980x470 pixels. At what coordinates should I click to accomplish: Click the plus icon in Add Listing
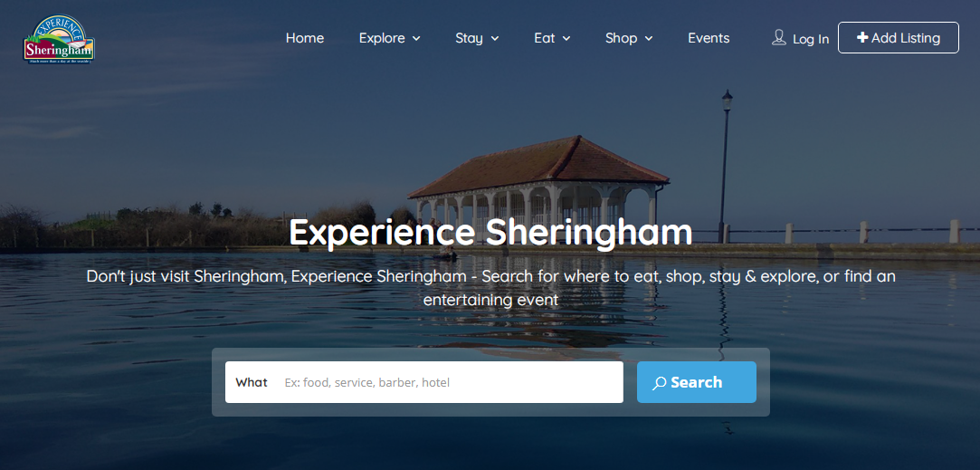click(862, 37)
